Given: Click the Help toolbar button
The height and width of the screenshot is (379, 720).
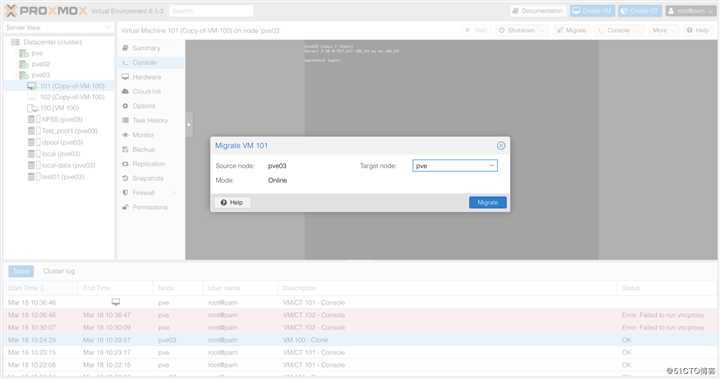Looking at the screenshot, I should [698, 30].
